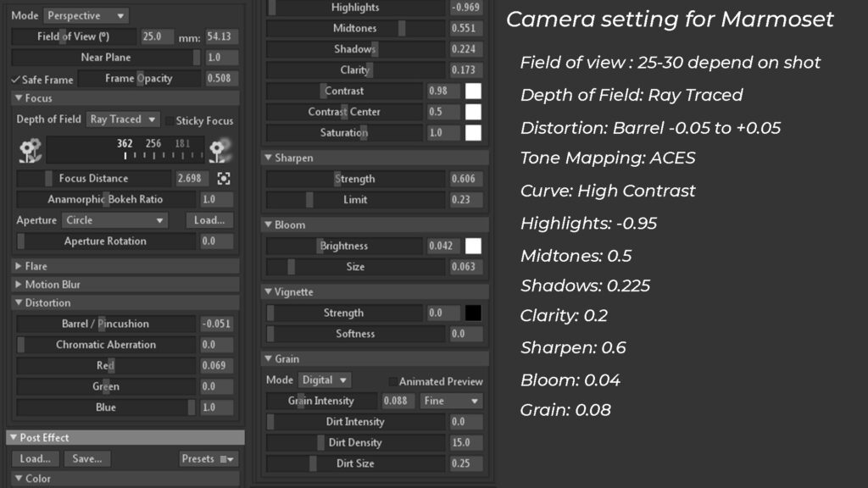Click the Frame Opacity slider
The image size is (868, 488).
139,79
